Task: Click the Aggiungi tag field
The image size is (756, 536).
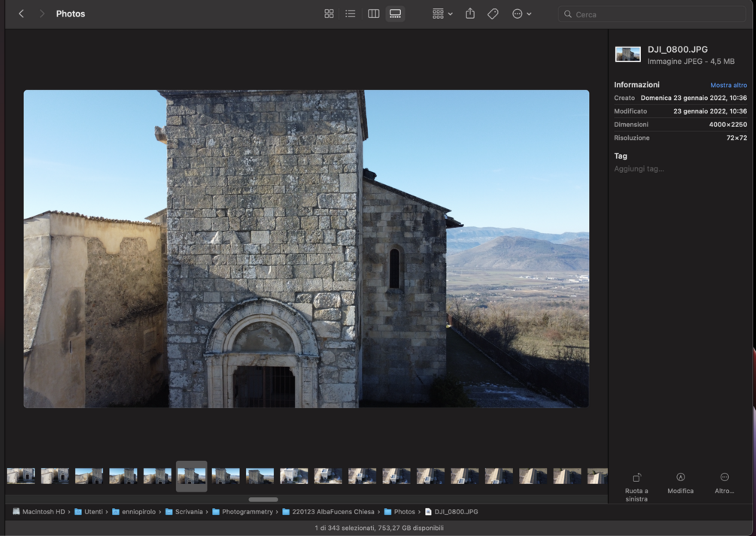Action: coord(639,168)
